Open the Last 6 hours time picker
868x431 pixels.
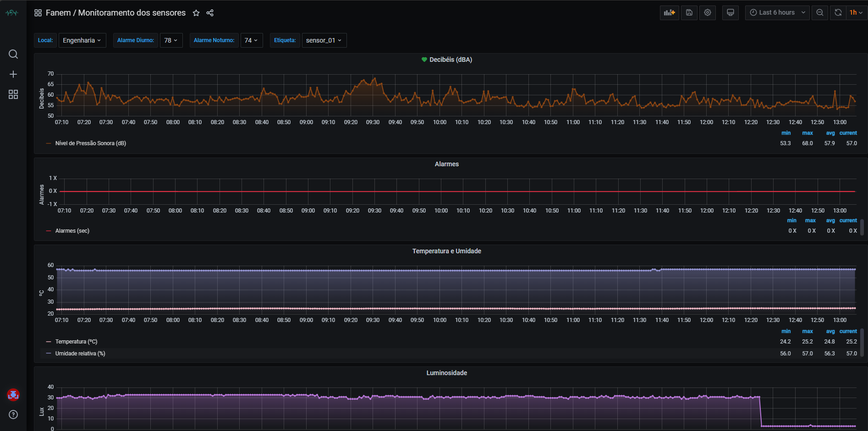[x=777, y=13]
